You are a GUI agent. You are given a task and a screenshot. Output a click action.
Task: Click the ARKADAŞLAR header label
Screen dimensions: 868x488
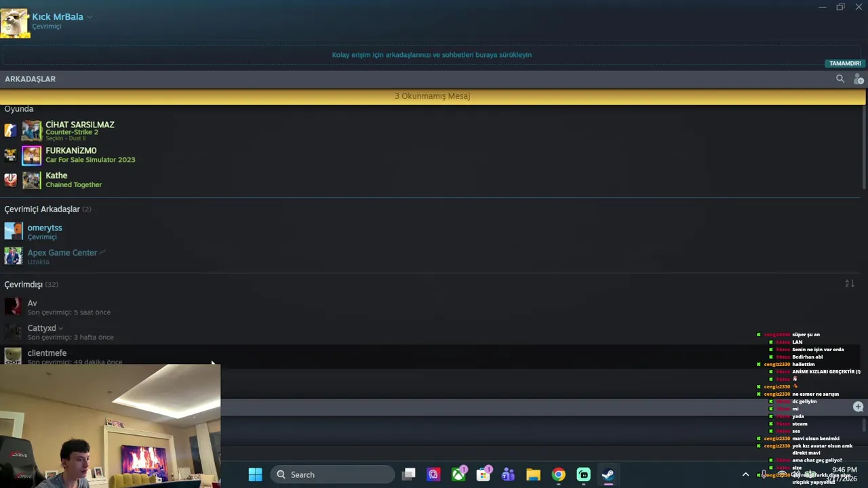point(31,79)
